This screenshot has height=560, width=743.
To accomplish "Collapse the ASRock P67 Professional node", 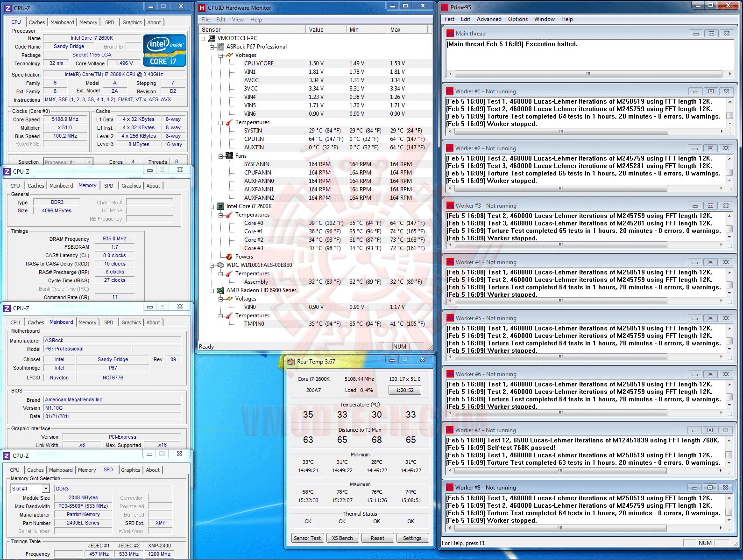I will coord(212,47).
